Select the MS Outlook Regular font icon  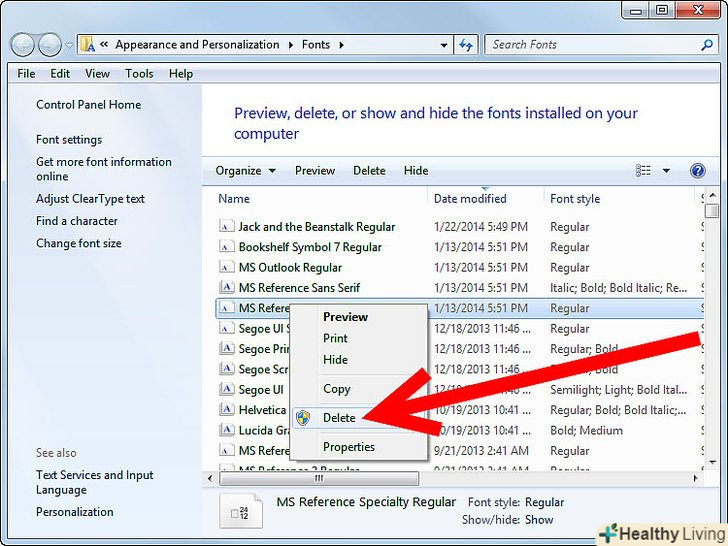point(227,268)
